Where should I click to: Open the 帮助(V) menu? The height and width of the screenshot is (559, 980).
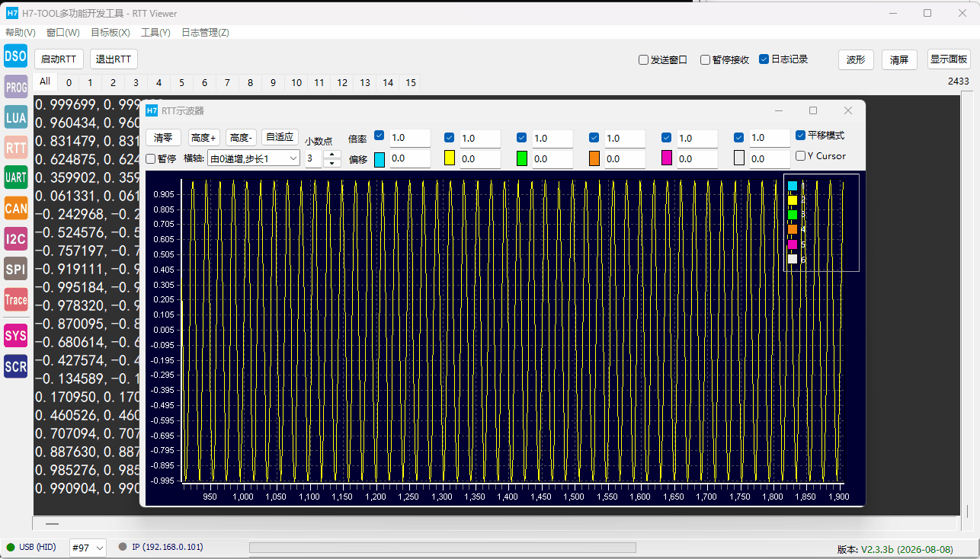(x=21, y=33)
